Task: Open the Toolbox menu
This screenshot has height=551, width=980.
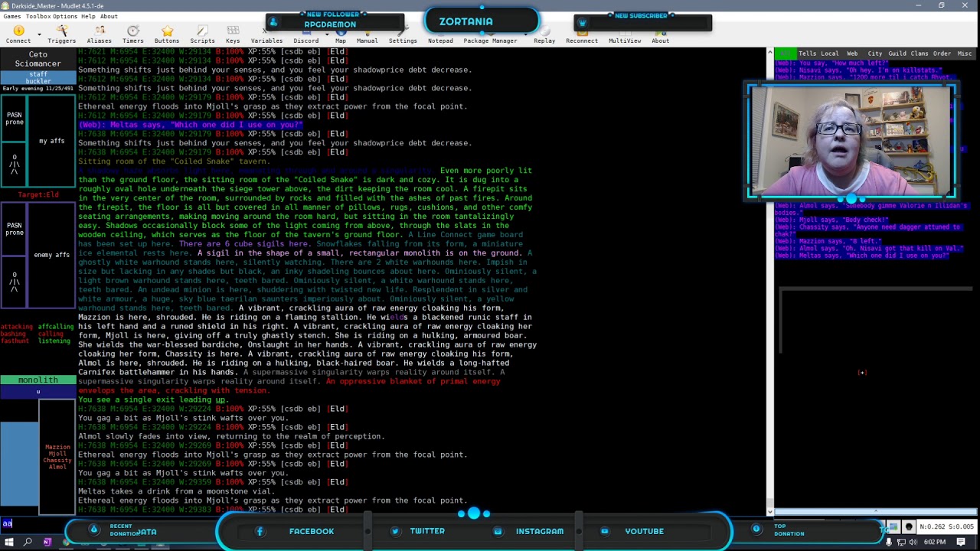Action: click(x=38, y=16)
